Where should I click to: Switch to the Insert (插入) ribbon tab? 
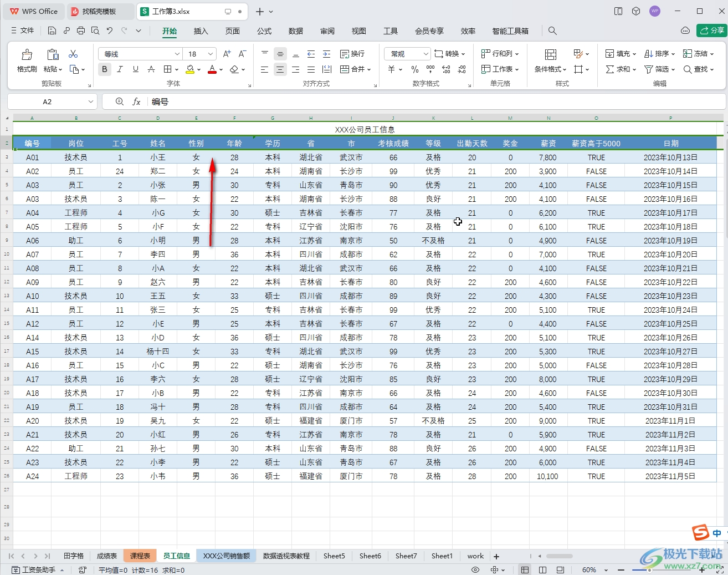coord(201,31)
